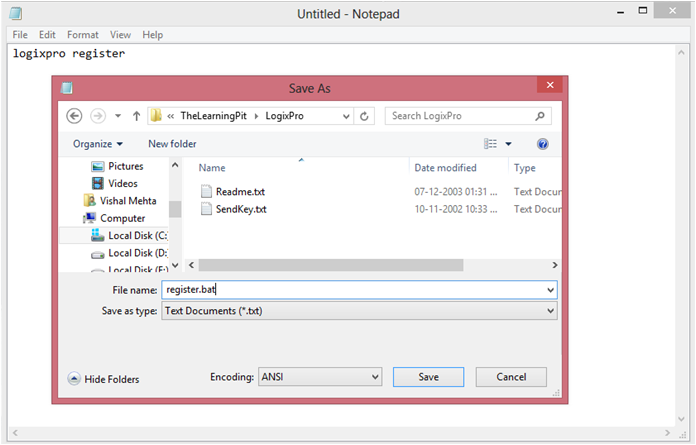
Task: Click Notepad's vertical scroll down arrow
Action: (681, 419)
